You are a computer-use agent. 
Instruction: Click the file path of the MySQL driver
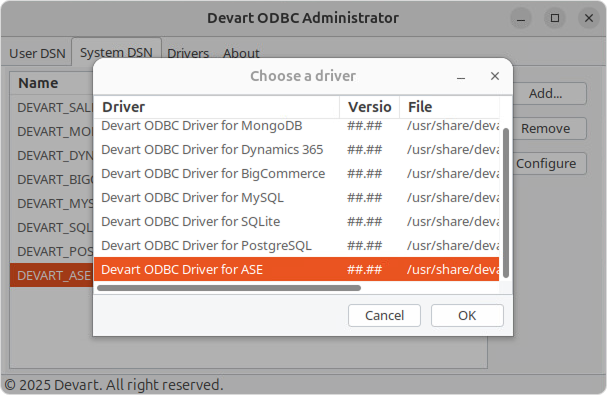[453, 198]
